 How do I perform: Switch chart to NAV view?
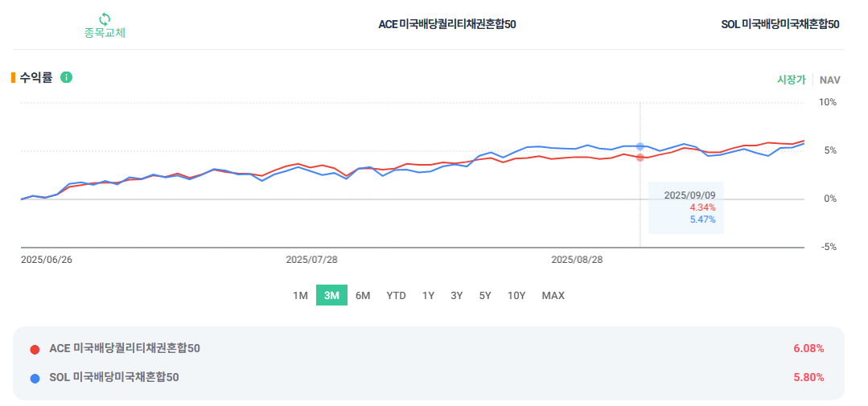[830, 80]
